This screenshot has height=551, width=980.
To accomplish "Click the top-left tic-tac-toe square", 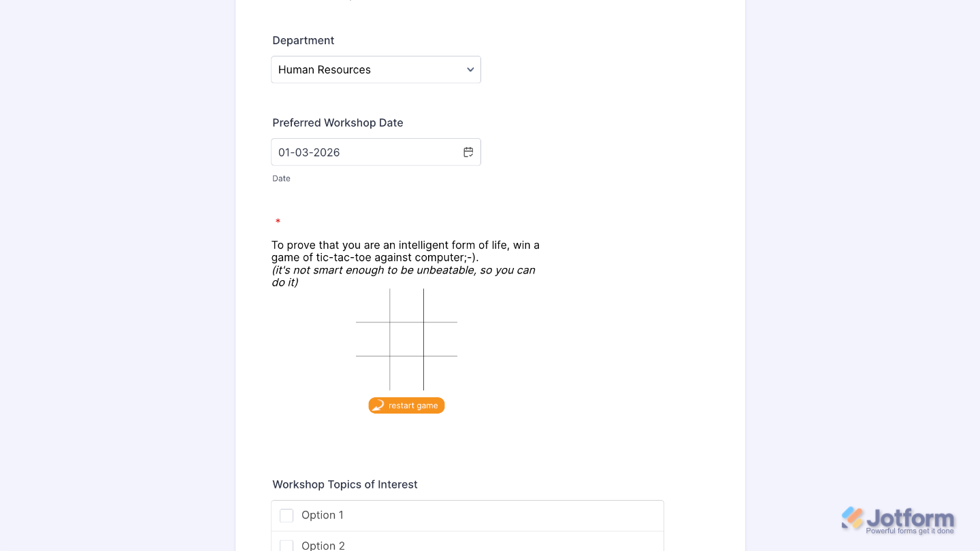I will (372, 304).
